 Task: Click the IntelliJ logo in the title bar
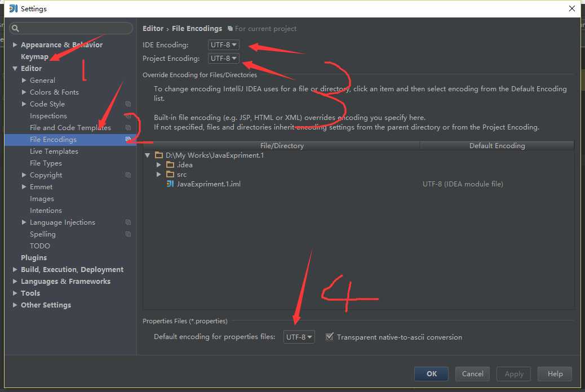tap(14, 8)
